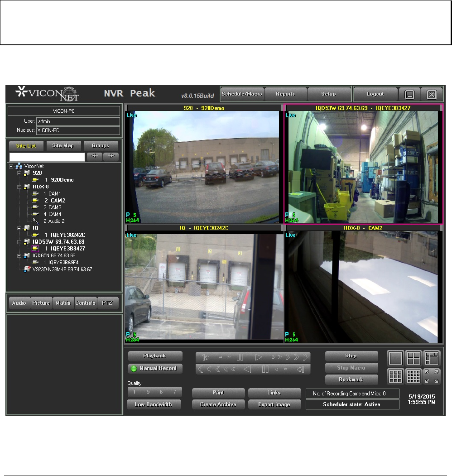The image size is (452, 476).
Task: Click the full-screen expand arrows icon
Action: coord(432,376)
